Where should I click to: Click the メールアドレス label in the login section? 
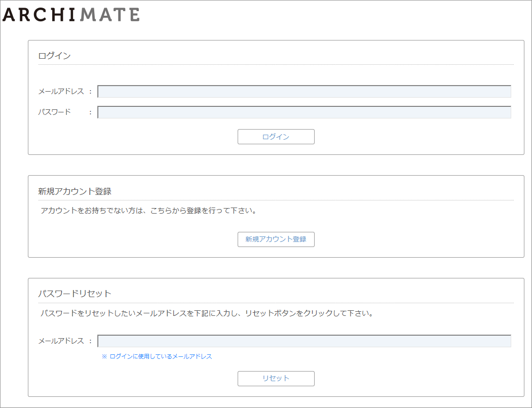[x=61, y=92]
